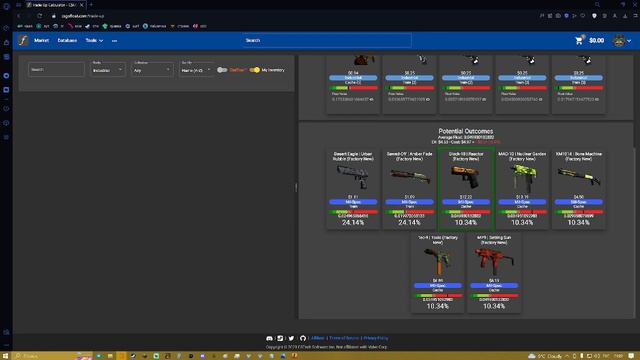
Task: Toggle the My Inventory switch
Action: pos(255,70)
